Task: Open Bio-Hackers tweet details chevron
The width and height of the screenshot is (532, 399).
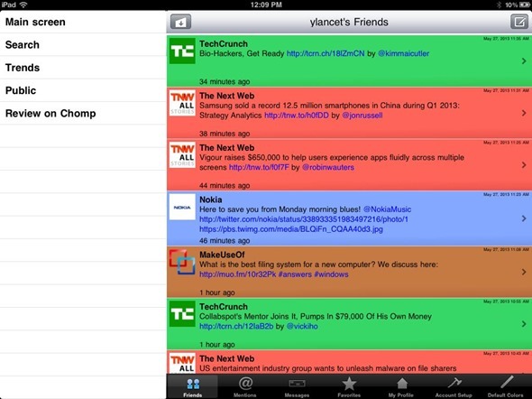Action: pyautogui.click(x=524, y=61)
